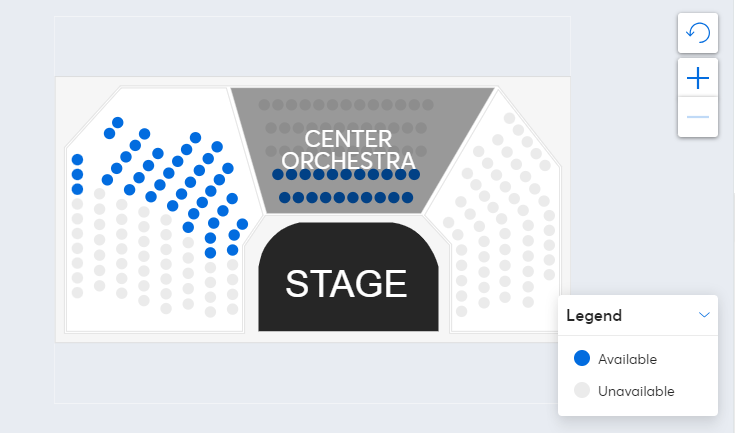Select the top seat in far-left blue column

[x=77, y=160]
